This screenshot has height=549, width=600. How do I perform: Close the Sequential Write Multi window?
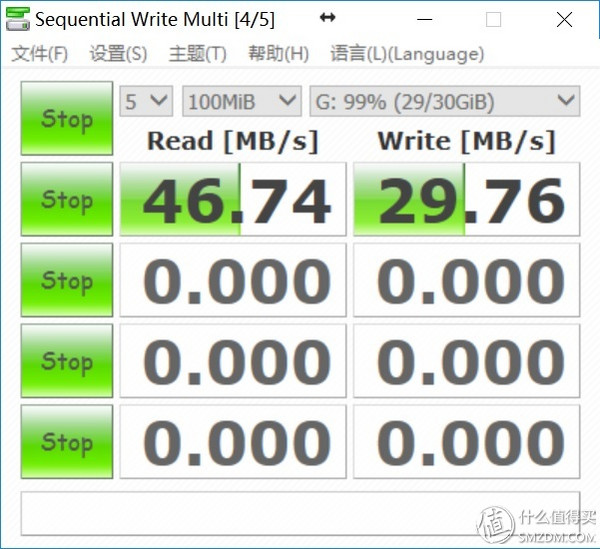tap(564, 19)
